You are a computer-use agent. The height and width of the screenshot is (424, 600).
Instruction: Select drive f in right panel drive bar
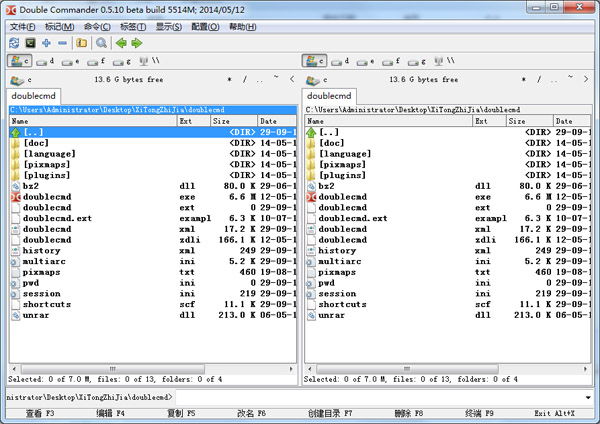coord(390,61)
